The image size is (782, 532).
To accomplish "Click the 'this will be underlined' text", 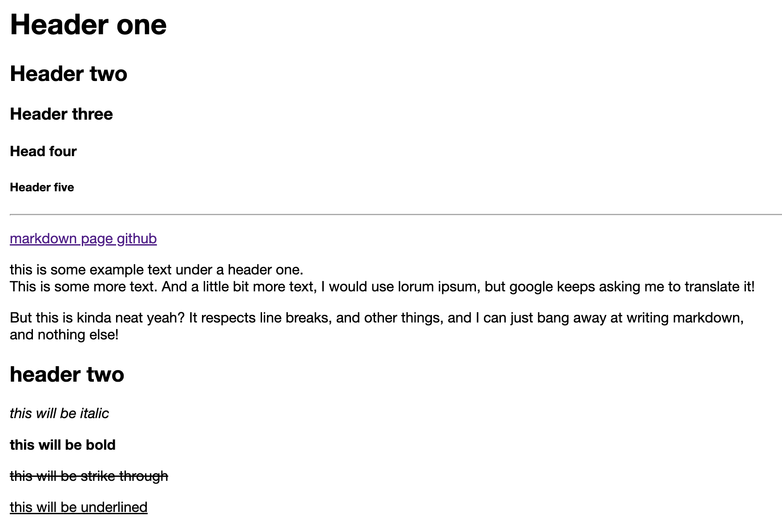I will [79, 508].
